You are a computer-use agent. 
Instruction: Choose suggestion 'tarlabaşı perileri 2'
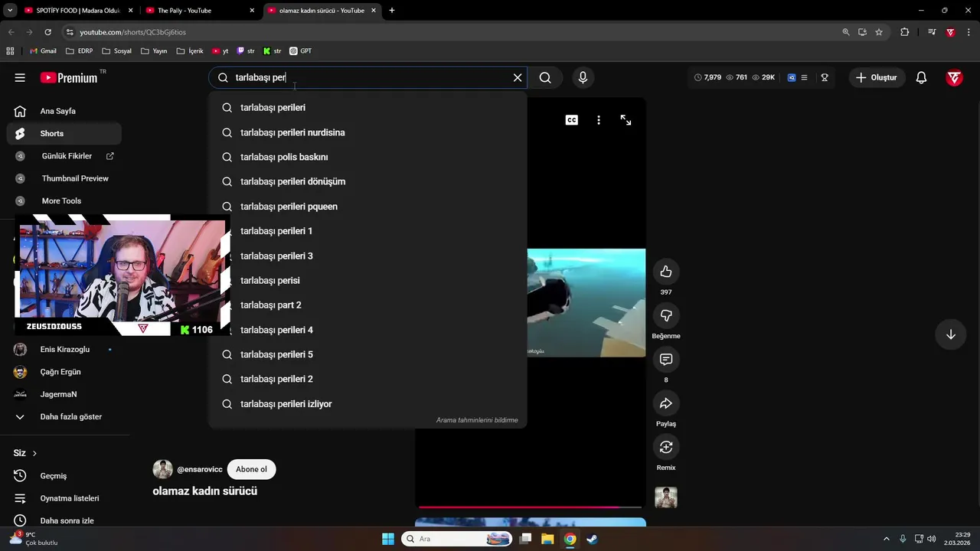[x=367, y=379]
